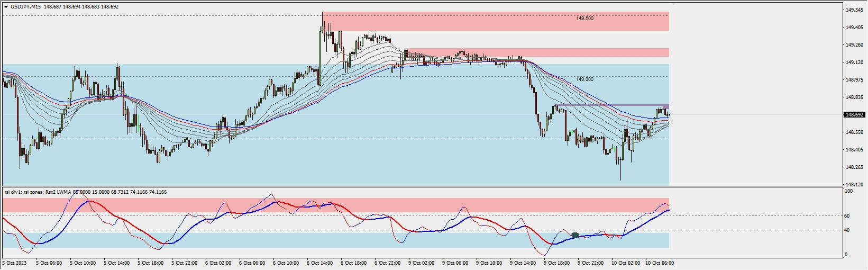Click the green divergence dot on RSI line
This screenshot has width=868, height=270.
coord(575,236)
